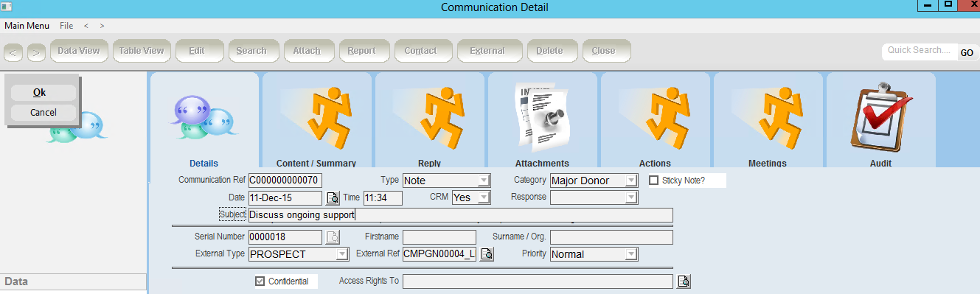Expand the CRM dropdown showing Yes
The image size is (980, 294).
point(484,197)
